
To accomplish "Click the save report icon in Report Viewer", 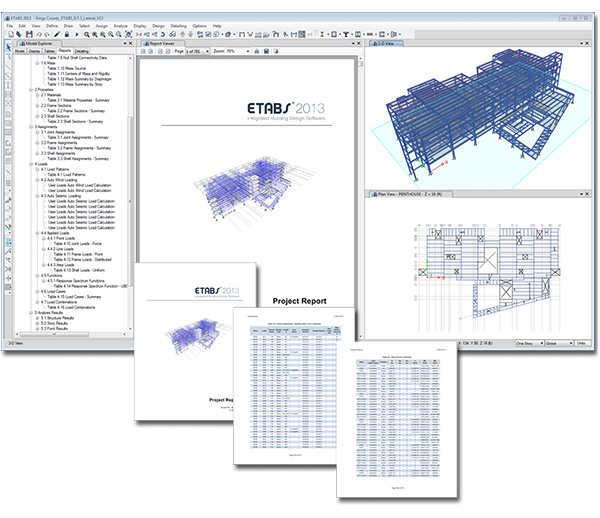I will pyautogui.click(x=266, y=51).
